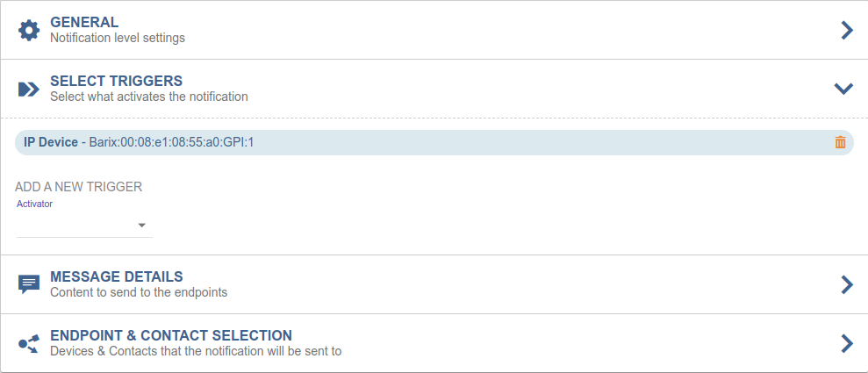Screen dimensions: 868x373
Task: Click the 'Notification level settings' subtitle
Action: 117,38
